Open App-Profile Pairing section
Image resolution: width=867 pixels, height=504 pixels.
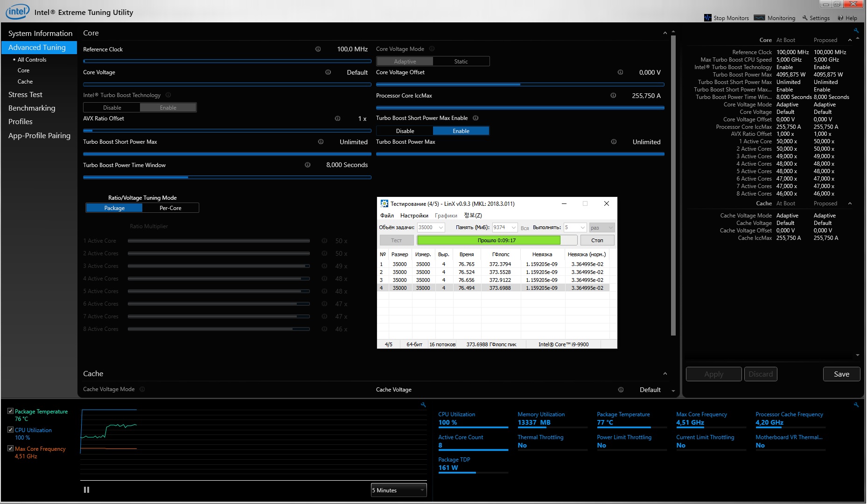pyautogui.click(x=39, y=136)
